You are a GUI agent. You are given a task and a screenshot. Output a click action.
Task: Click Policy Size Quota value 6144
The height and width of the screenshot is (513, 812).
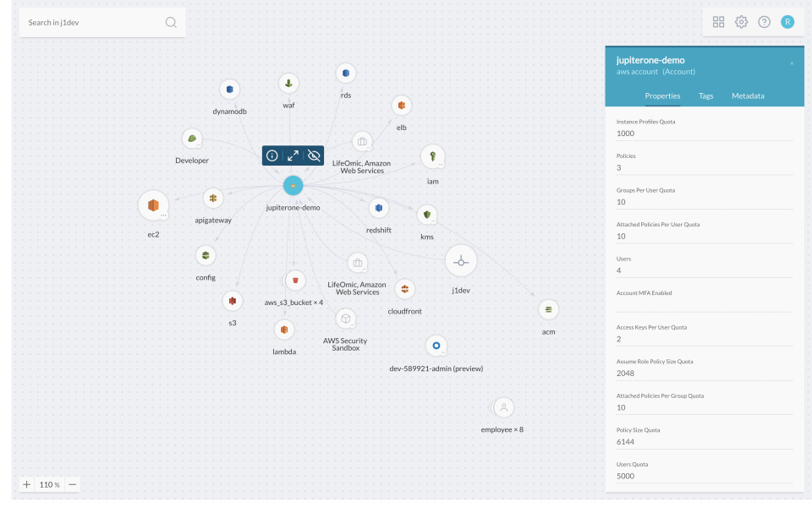point(626,441)
